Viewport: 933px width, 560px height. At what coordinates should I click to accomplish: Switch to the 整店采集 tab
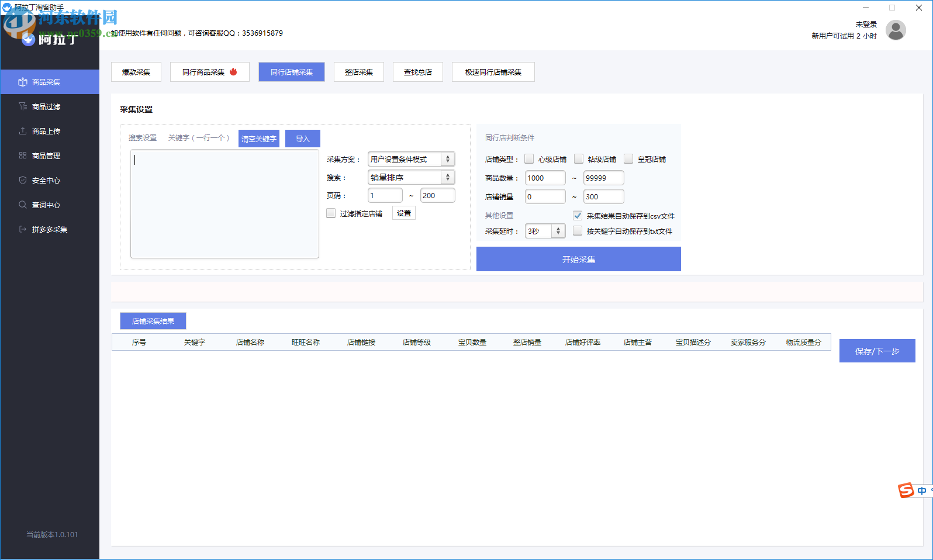point(359,72)
